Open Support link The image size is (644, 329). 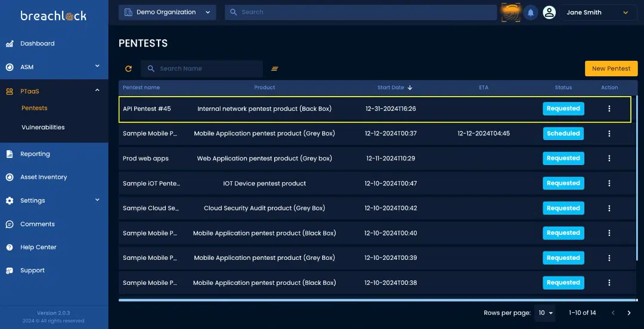(x=32, y=271)
